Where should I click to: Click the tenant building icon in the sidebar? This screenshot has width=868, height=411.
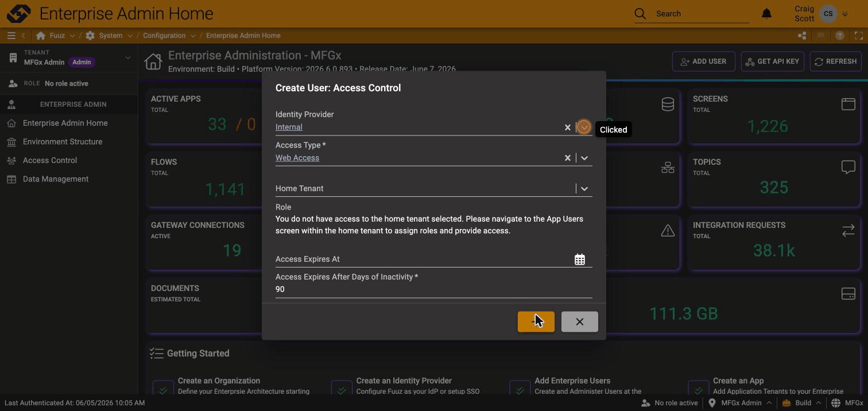click(13, 57)
